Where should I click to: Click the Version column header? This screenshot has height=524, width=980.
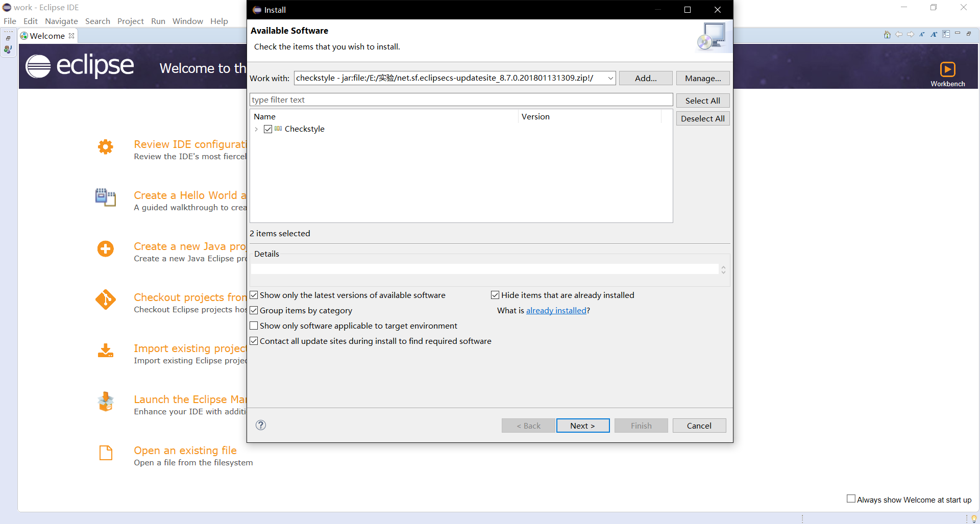pyautogui.click(x=590, y=116)
